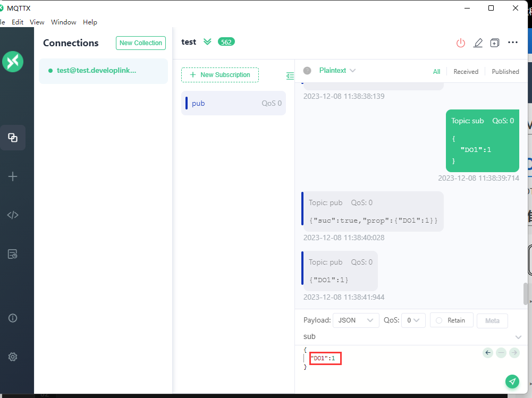The image size is (532, 398).
Task: Expand topic history chevron beside sub
Action: 518,337
